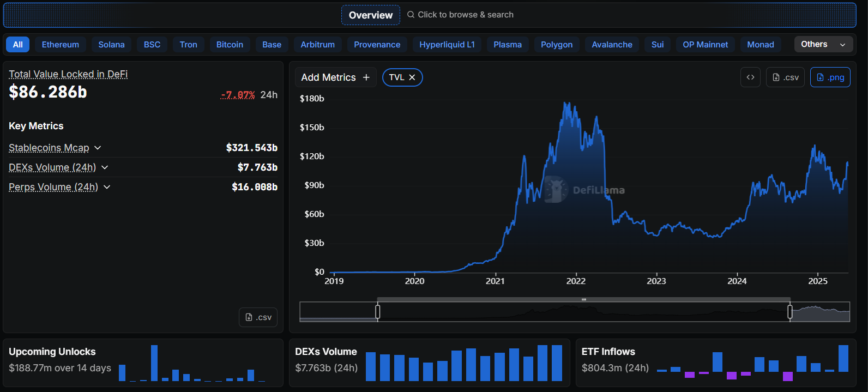This screenshot has width=868, height=392.
Task: Open the embed code icon button
Action: click(x=750, y=77)
